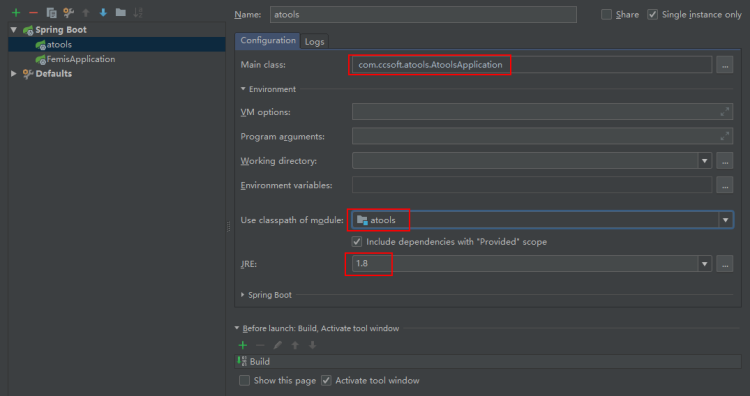This screenshot has height=396, width=750.
Task: Click the VM options field
Action: [542, 112]
